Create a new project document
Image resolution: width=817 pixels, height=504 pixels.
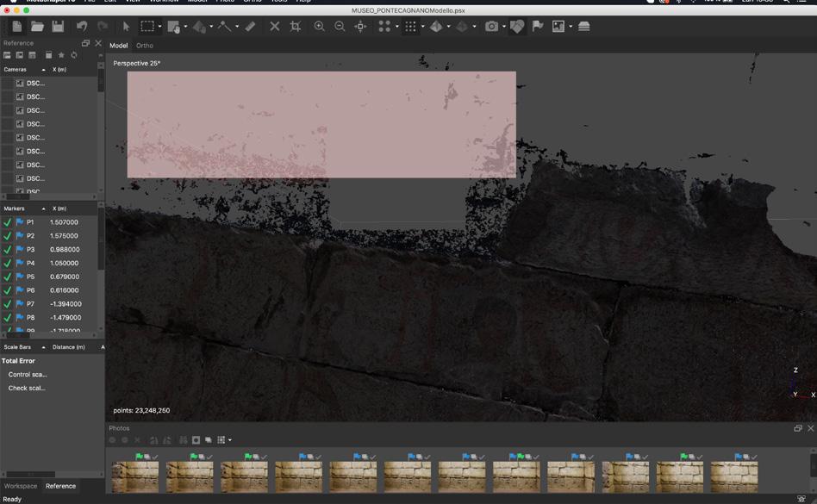(16, 27)
